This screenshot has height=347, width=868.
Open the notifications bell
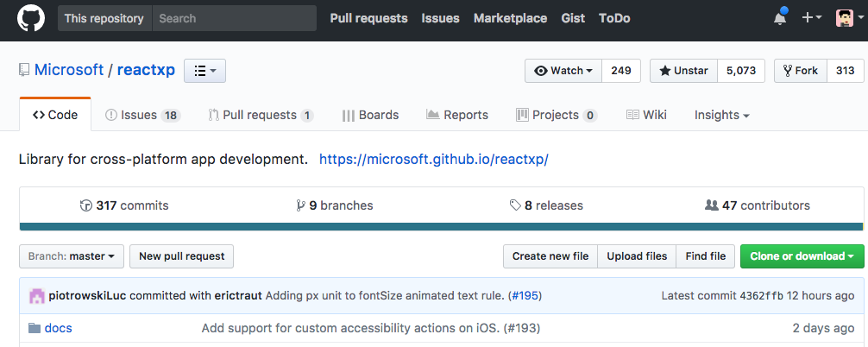pos(780,18)
